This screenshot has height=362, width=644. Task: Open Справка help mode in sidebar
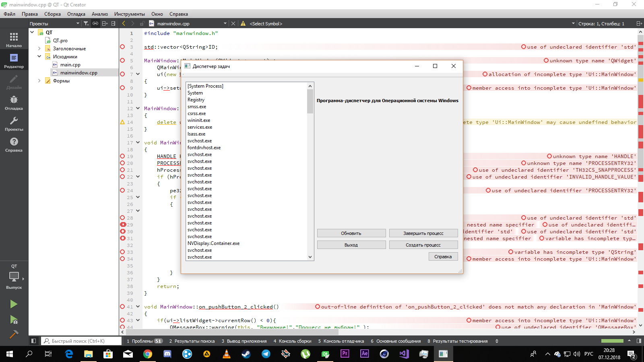tap(14, 144)
